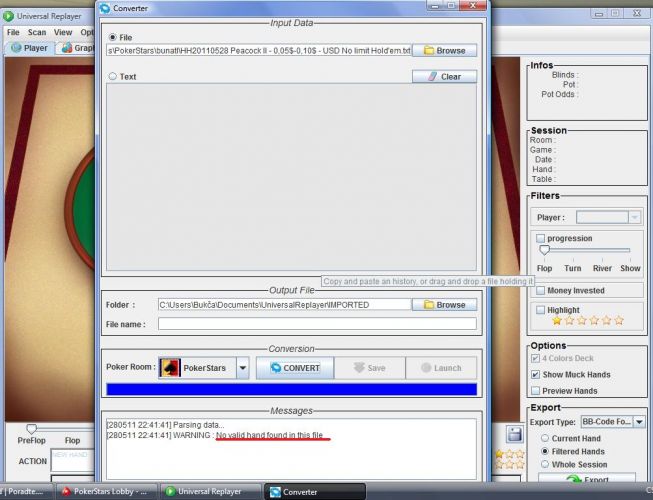
Task: Click the PokerStars logo icon in Poker Room
Action: click(x=170, y=368)
